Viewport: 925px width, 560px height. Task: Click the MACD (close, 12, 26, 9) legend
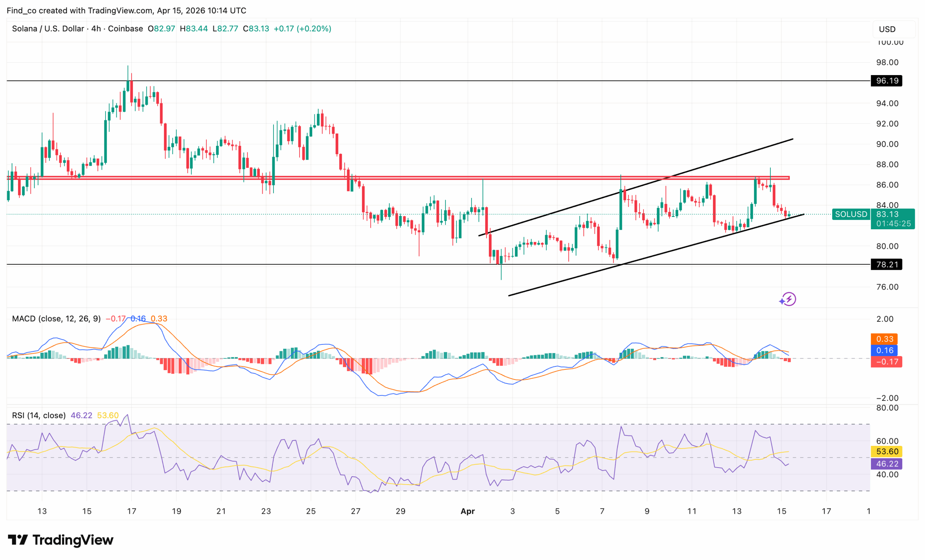(56, 318)
